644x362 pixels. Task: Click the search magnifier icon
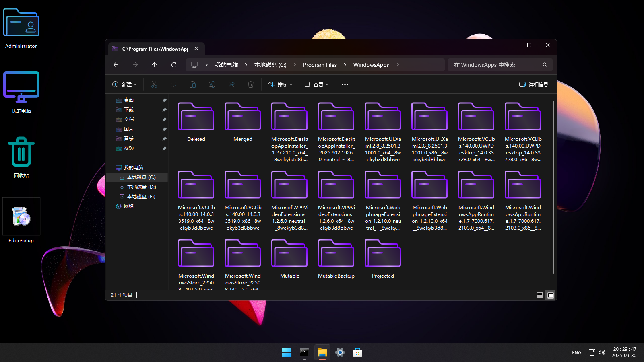click(x=545, y=65)
